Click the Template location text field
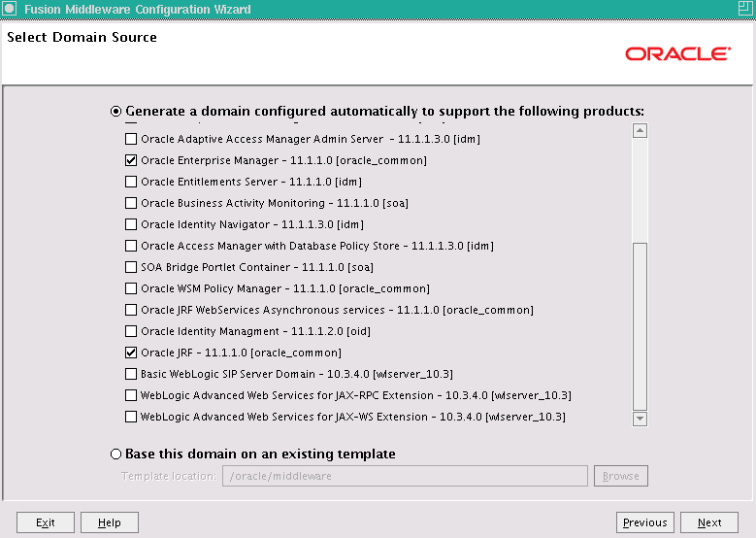The width and height of the screenshot is (756, 538). click(x=405, y=476)
